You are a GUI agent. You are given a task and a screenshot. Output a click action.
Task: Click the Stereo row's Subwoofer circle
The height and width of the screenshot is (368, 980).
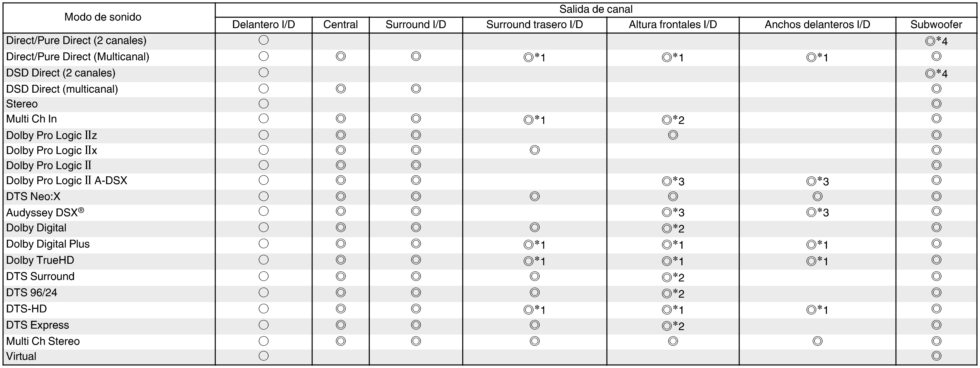[x=936, y=104]
